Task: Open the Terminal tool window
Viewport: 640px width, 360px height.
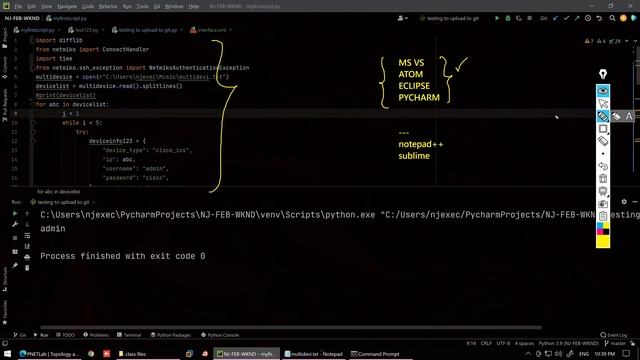Action: click(x=129, y=335)
